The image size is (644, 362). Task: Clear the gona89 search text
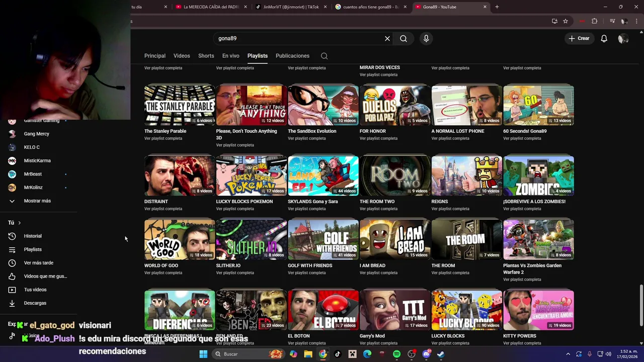(x=387, y=38)
